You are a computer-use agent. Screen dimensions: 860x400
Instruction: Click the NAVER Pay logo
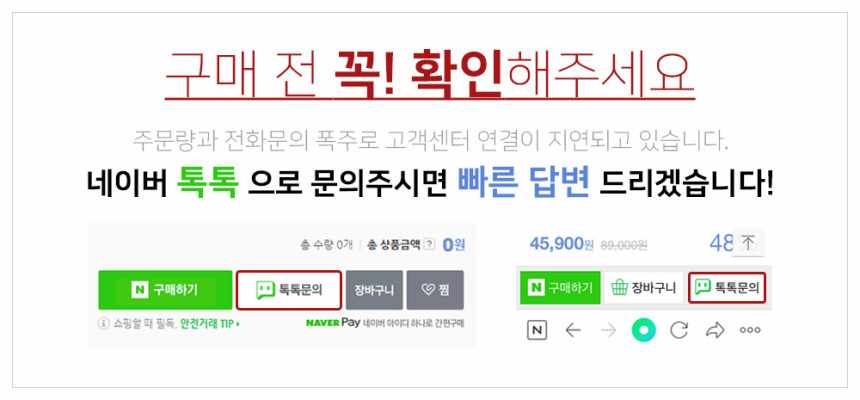[333, 323]
